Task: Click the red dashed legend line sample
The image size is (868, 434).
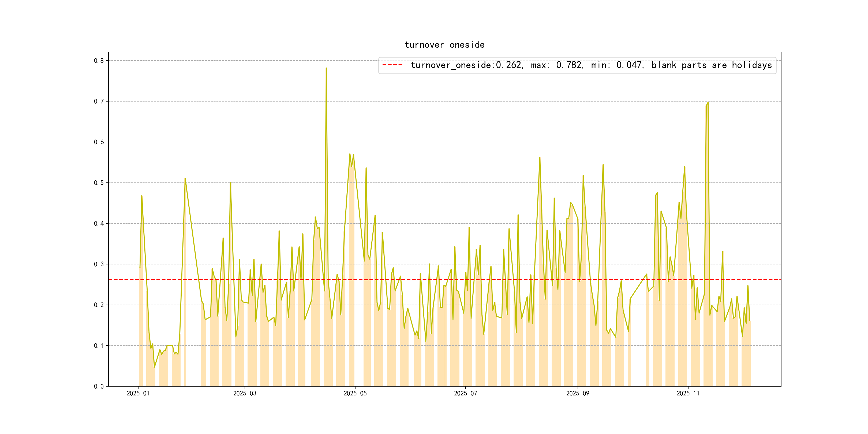Action: [392, 65]
